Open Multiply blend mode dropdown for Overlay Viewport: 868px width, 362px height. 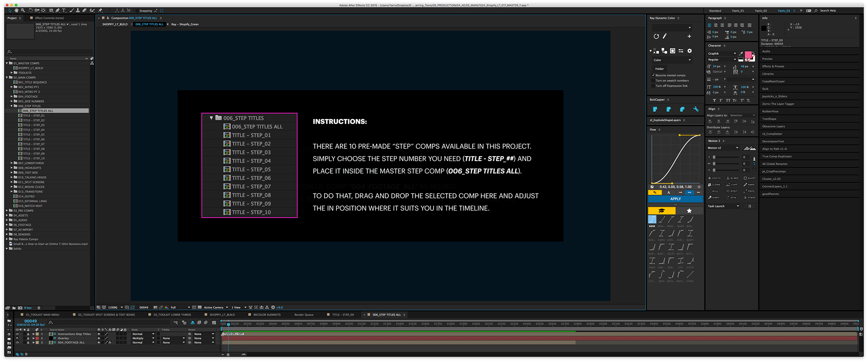coord(143,338)
